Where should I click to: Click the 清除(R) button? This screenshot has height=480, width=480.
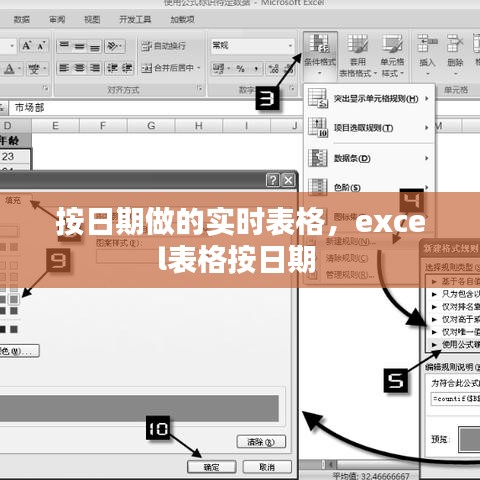tap(261, 442)
